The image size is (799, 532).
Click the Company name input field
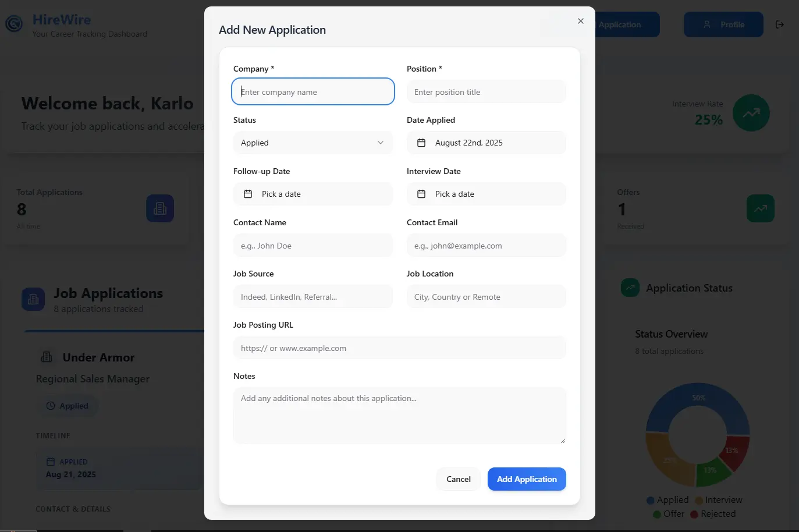click(313, 92)
